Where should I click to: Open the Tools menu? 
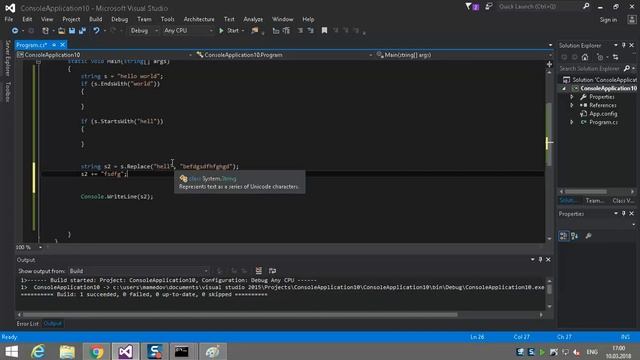pos(167,19)
